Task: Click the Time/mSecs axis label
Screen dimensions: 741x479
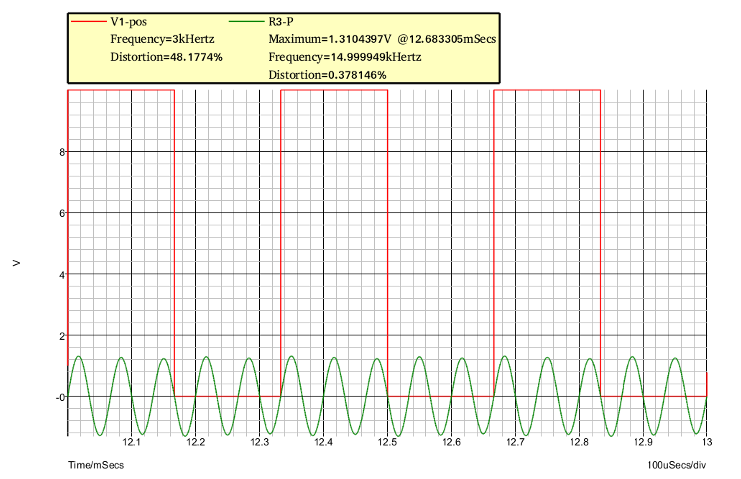Action: point(96,465)
